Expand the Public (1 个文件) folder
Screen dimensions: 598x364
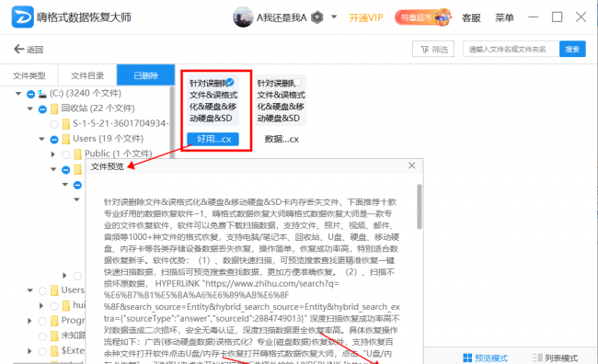point(53,154)
